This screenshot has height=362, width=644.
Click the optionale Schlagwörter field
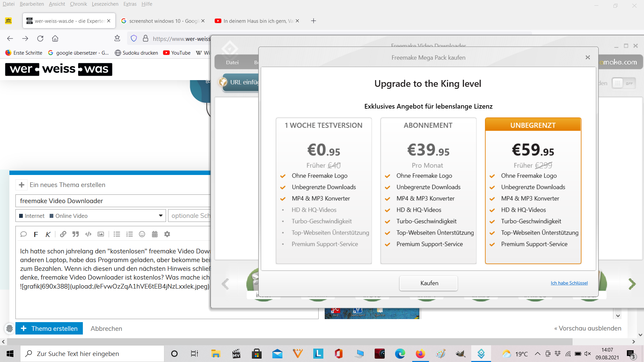190,216
